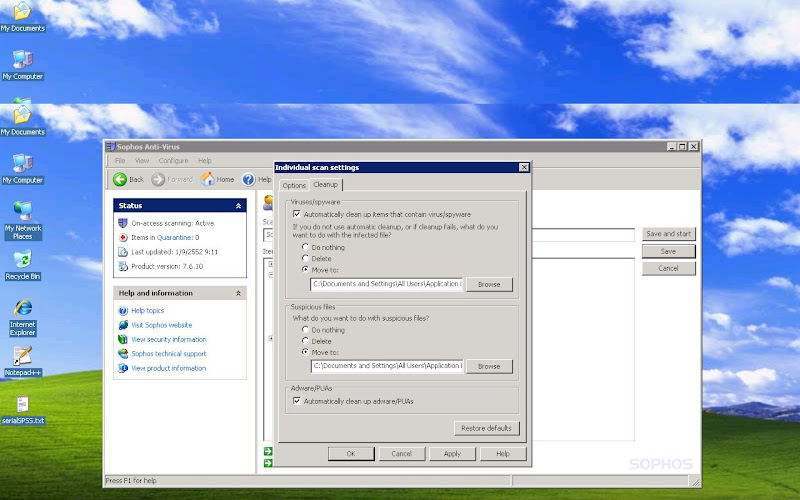The height and width of the screenshot is (500, 800).
Task: Click the Save button in Sophos window
Action: (x=668, y=251)
